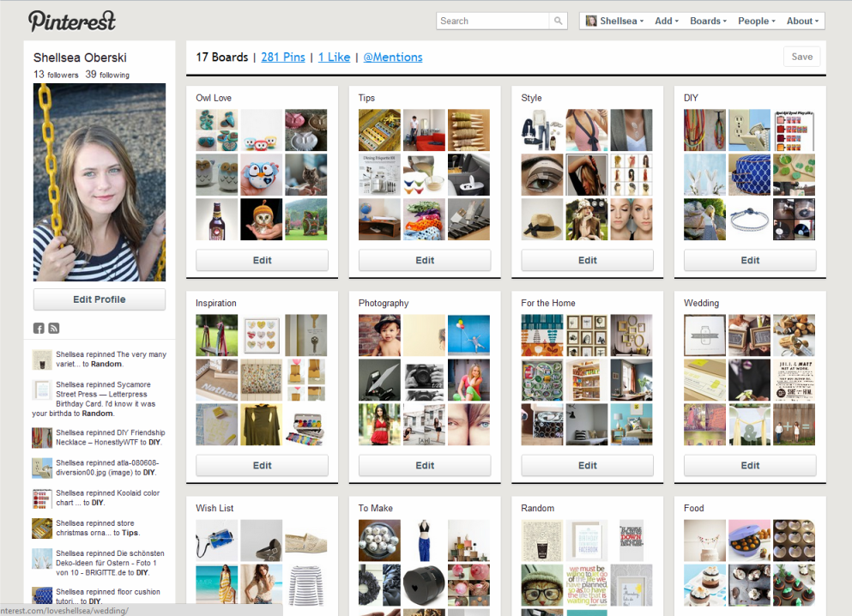
Task: Open the Sycamore Street Press activity item
Action: point(100,399)
